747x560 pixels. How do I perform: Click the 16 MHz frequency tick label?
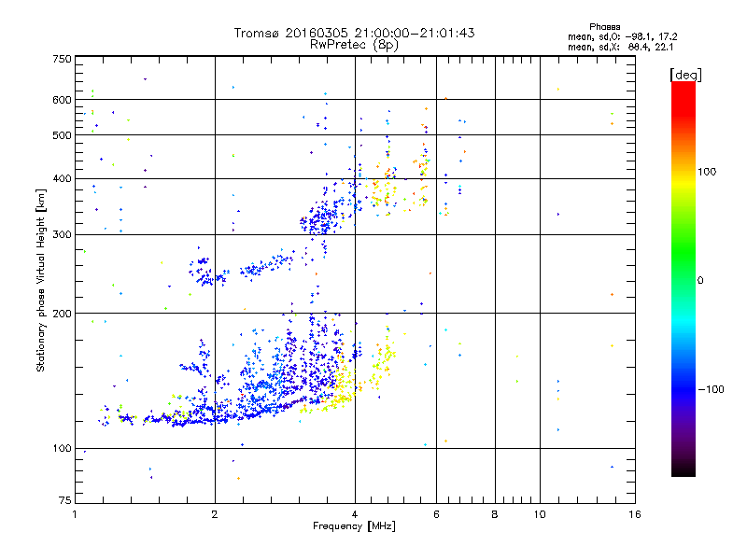635,515
